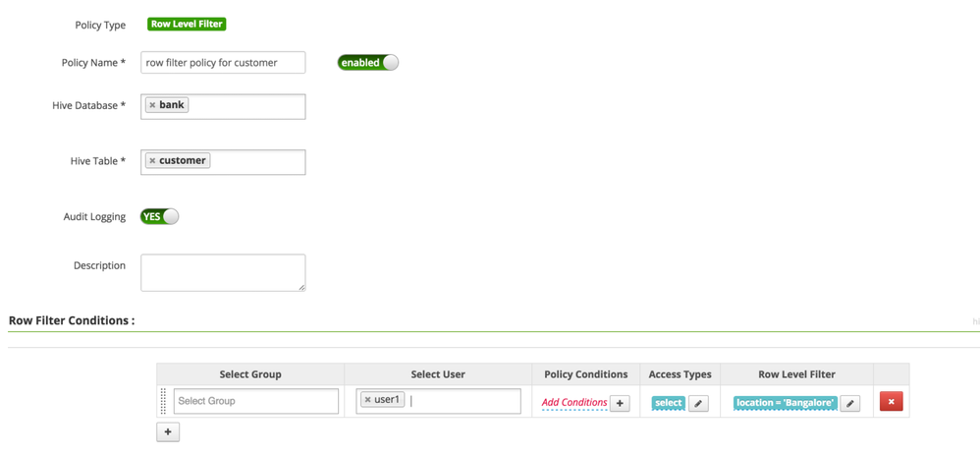Remove the bank database tag

pyautogui.click(x=152, y=105)
